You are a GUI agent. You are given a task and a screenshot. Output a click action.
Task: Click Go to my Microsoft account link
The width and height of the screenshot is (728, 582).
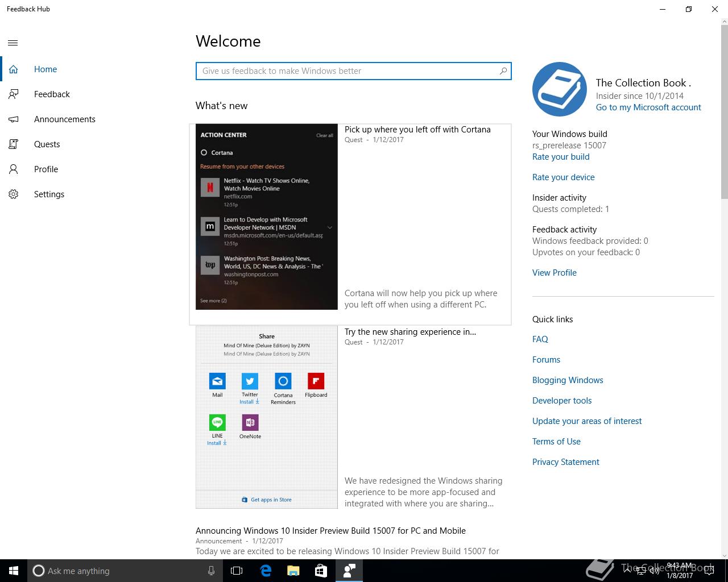tap(648, 107)
